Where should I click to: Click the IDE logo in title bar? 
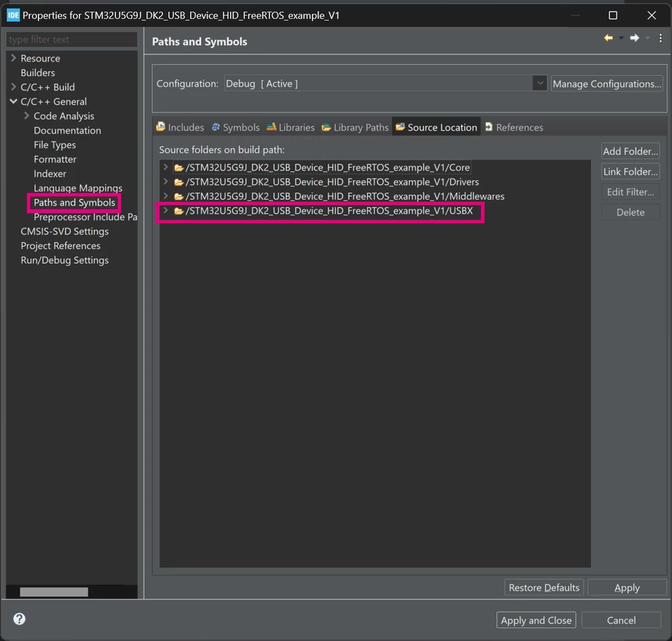(13, 15)
